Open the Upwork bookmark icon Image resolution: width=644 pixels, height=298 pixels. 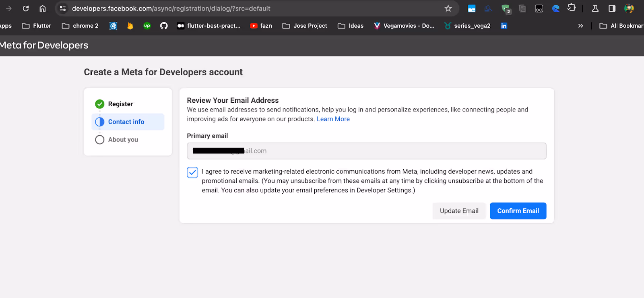click(x=147, y=26)
